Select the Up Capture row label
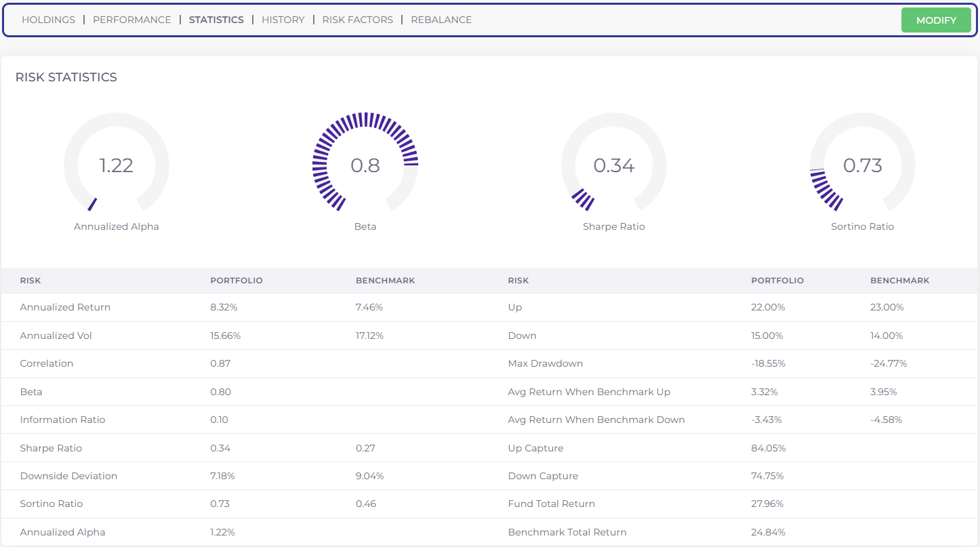The height and width of the screenshot is (547, 980). pyautogui.click(x=535, y=448)
